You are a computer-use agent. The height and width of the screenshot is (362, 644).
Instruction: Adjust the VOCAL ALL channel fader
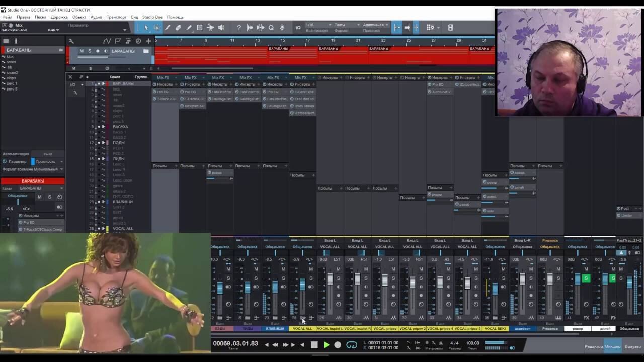tap(302, 285)
